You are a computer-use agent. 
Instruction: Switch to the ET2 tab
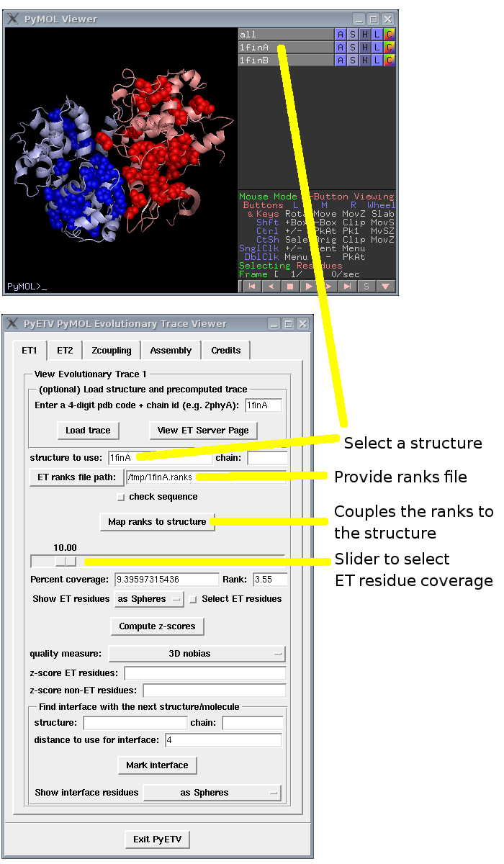[65, 351]
